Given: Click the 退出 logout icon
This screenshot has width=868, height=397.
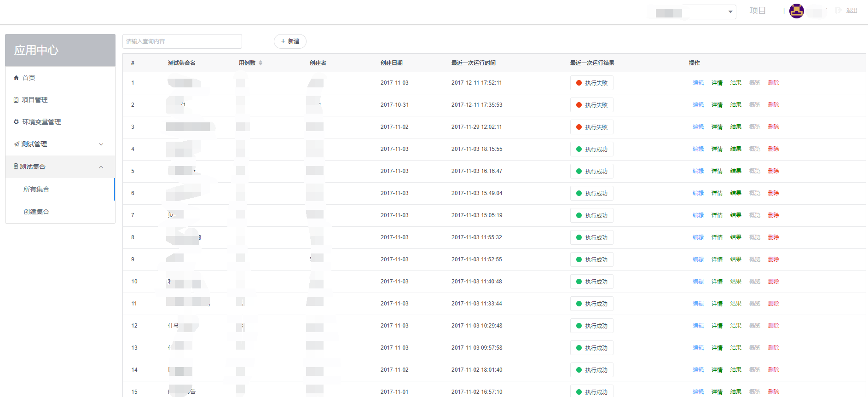Looking at the screenshot, I should (839, 10).
